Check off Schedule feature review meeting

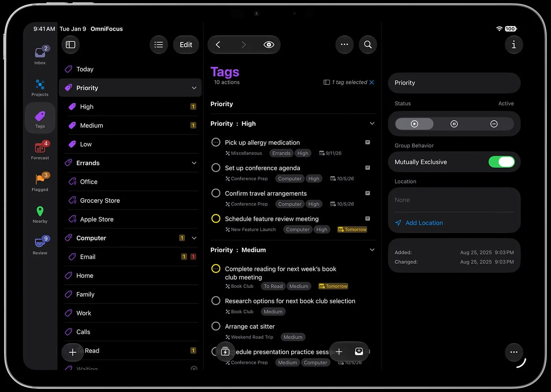point(216,219)
